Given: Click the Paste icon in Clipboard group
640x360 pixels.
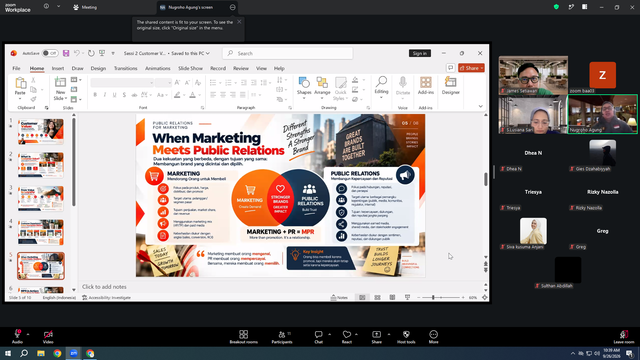Looking at the screenshot, I should click(x=20, y=84).
